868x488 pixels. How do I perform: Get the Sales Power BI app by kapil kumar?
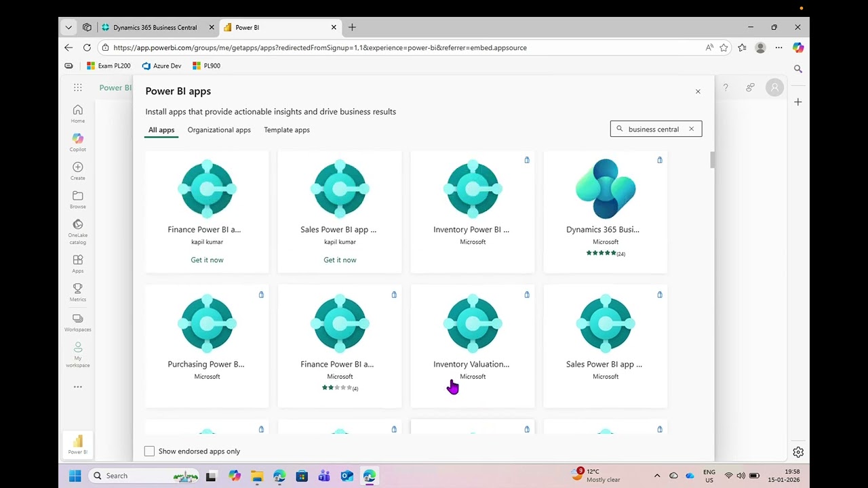pos(340,260)
